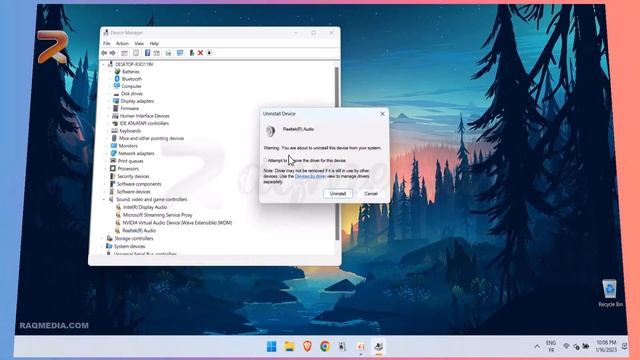Click the Disable device down-arrow toolbar icon
640x360 pixels.
(209, 53)
